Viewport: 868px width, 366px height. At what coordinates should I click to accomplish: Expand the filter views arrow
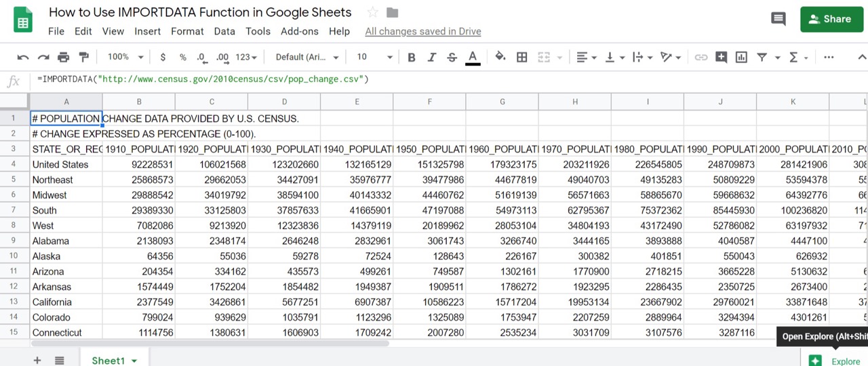777,58
